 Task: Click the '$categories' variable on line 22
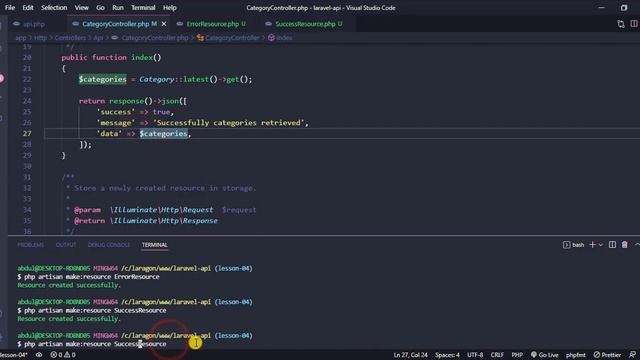click(102, 79)
